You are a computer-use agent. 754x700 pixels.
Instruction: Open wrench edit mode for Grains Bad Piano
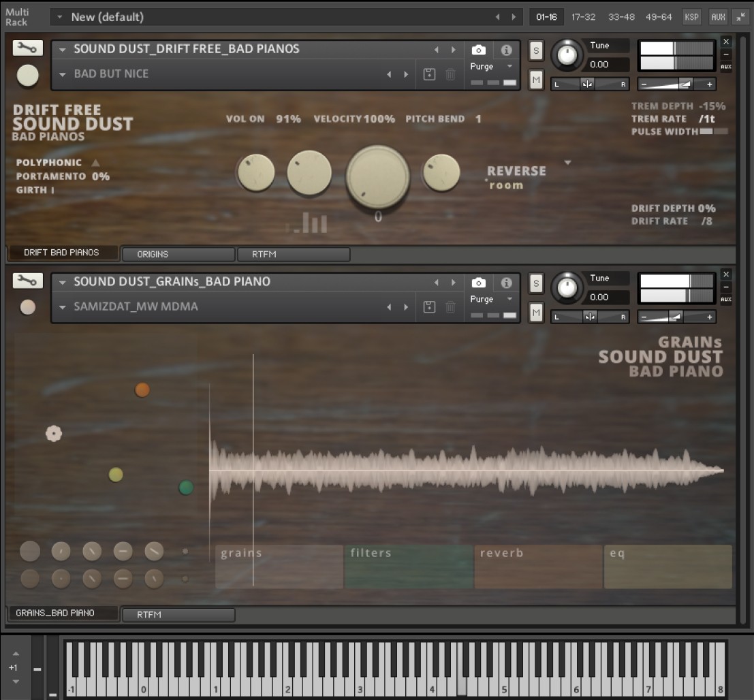click(x=27, y=281)
